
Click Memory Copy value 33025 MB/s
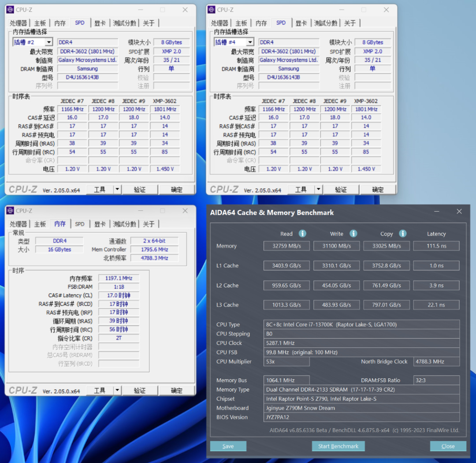(x=387, y=246)
